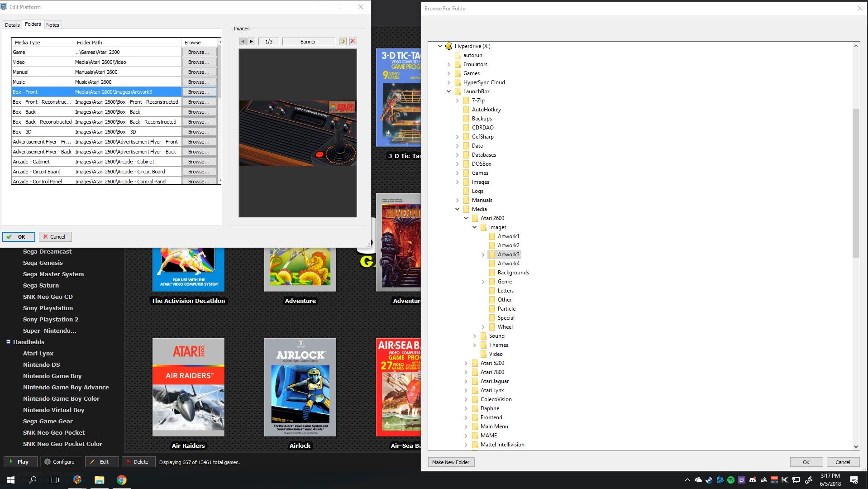Confirm folder selection with OK in Browse dialog

(x=806, y=462)
